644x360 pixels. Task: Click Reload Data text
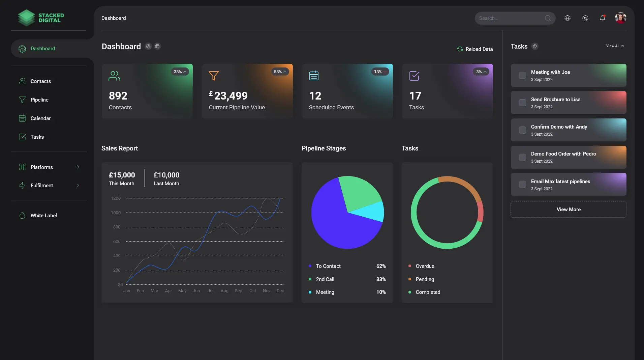(x=479, y=49)
